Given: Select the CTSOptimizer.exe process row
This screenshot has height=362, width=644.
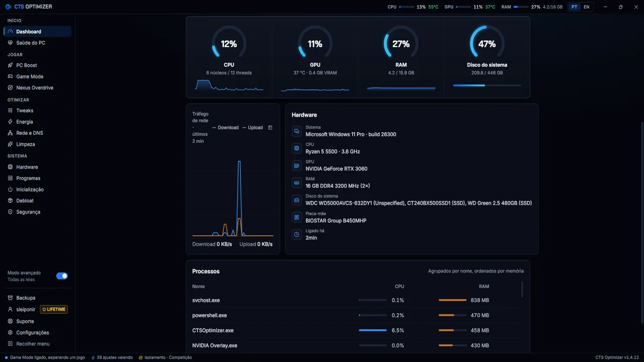Looking at the screenshot, I should click(355, 330).
